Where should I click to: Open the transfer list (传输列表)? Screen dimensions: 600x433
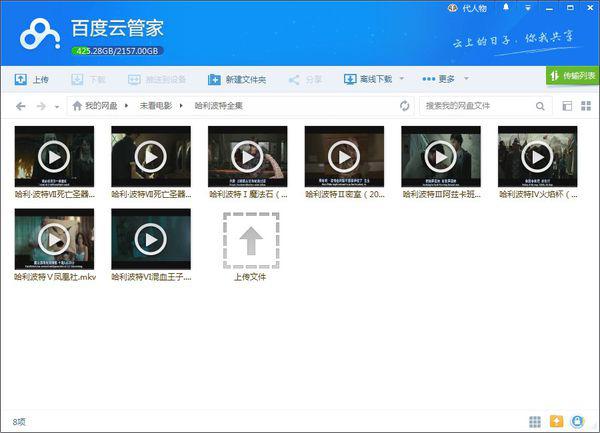pos(573,76)
